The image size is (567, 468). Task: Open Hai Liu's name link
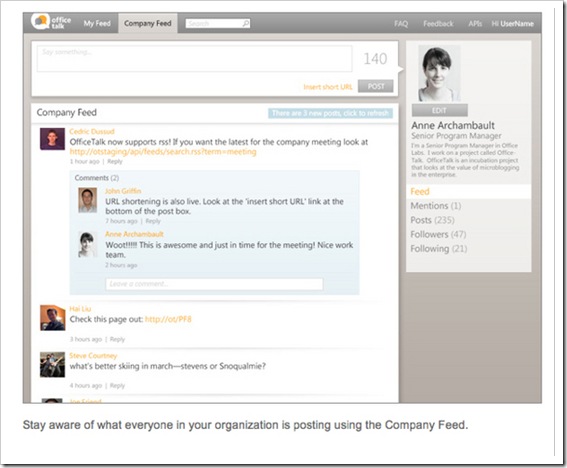click(x=80, y=309)
